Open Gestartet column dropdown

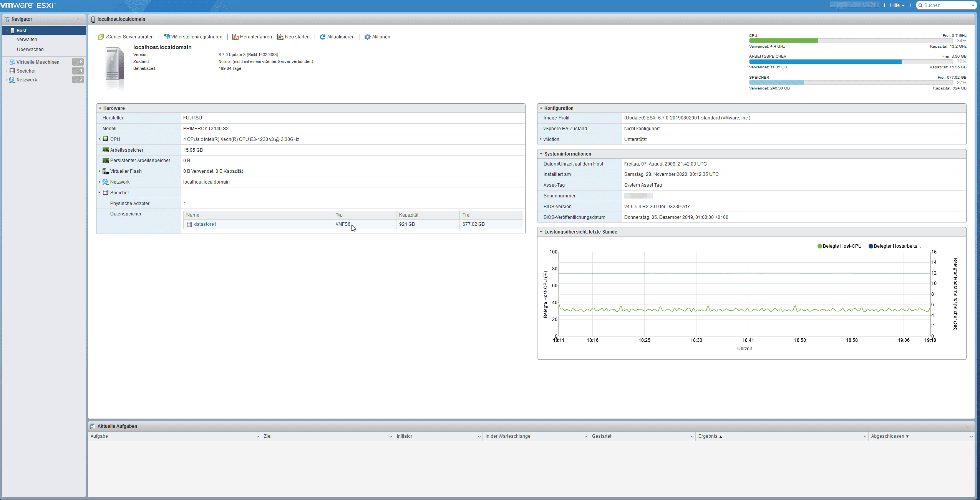[x=692, y=437]
